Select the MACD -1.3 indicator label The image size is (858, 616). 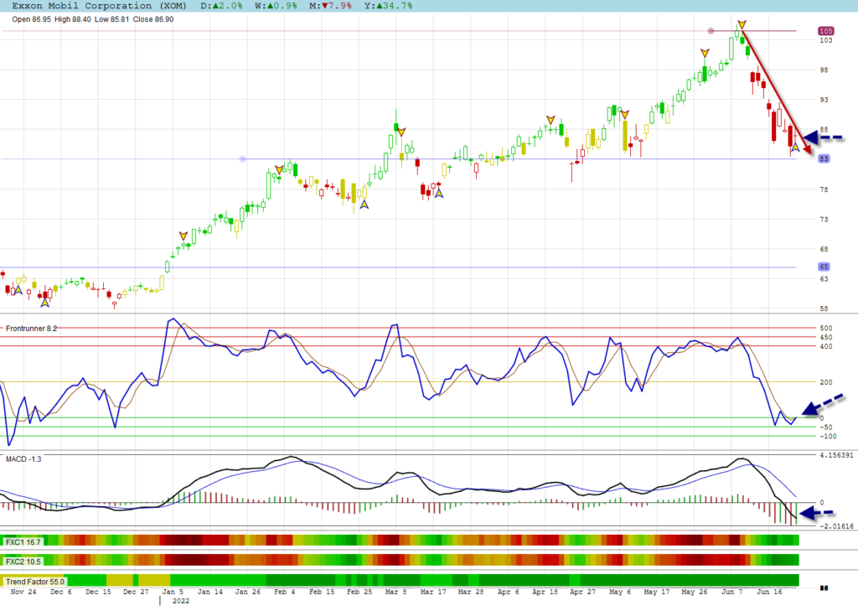(x=23, y=458)
